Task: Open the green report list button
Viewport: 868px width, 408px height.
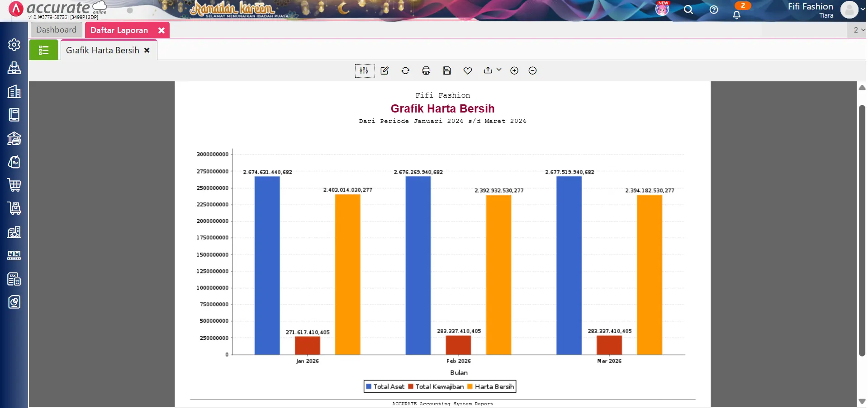Action: coord(43,50)
